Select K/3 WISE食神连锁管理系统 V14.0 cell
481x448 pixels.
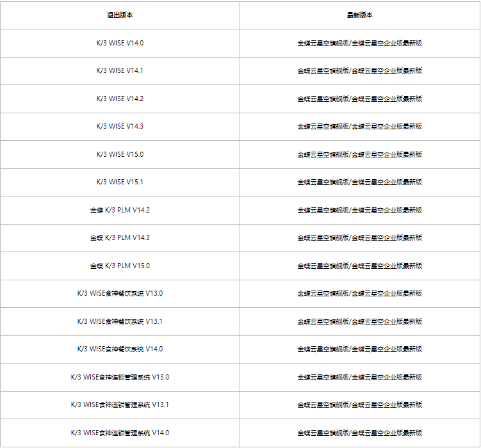[120, 433]
